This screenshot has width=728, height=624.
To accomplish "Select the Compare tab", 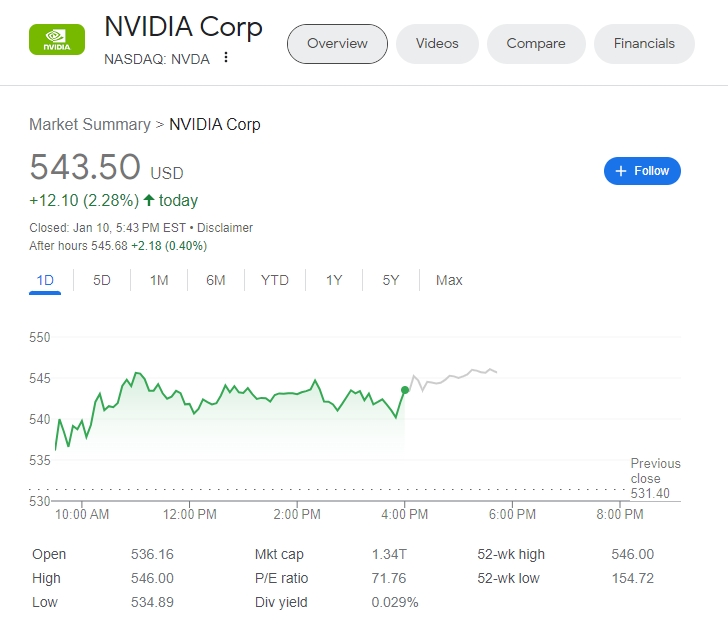I will pyautogui.click(x=536, y=44).
